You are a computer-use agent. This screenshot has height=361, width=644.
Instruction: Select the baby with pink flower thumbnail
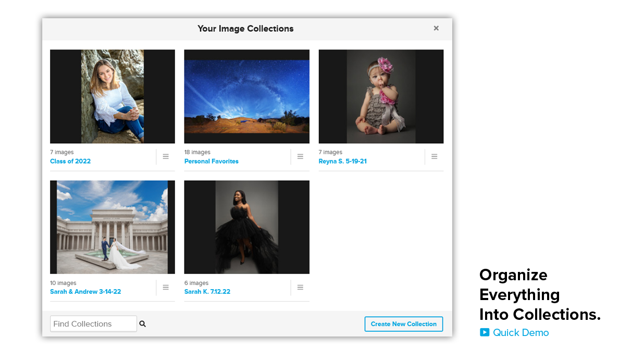[x=381, y=96]
